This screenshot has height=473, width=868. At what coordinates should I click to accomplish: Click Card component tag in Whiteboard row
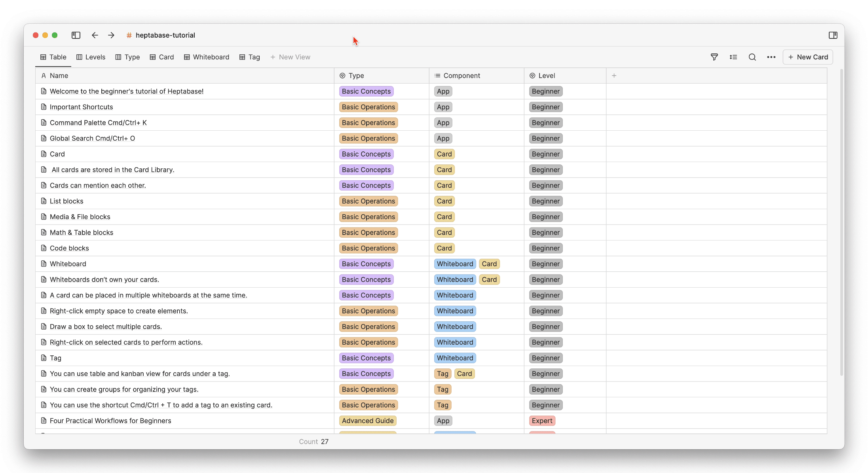(489, 264)
